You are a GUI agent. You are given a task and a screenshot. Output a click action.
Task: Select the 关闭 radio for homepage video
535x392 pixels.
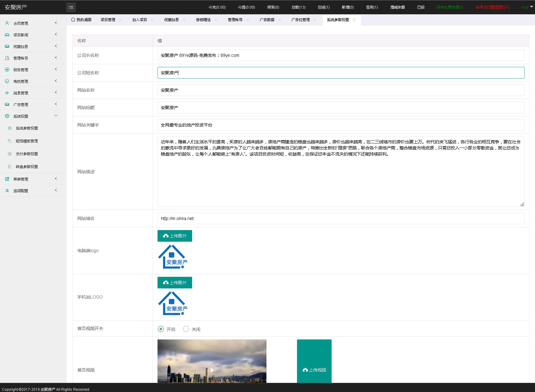click(x=186, y=329)
